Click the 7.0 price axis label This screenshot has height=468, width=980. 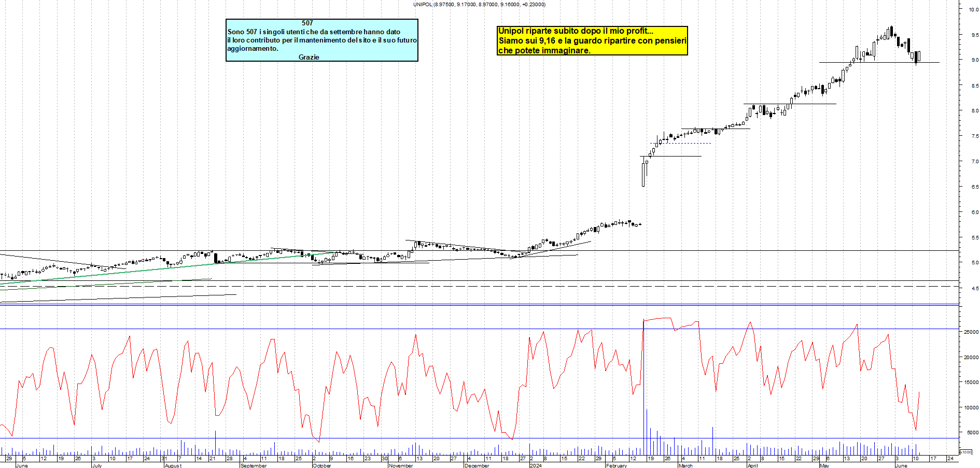974,161
